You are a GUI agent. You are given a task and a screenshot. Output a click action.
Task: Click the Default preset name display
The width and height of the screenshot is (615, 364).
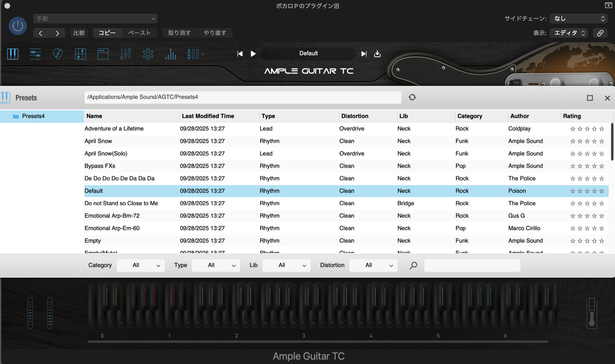point(309,53)
